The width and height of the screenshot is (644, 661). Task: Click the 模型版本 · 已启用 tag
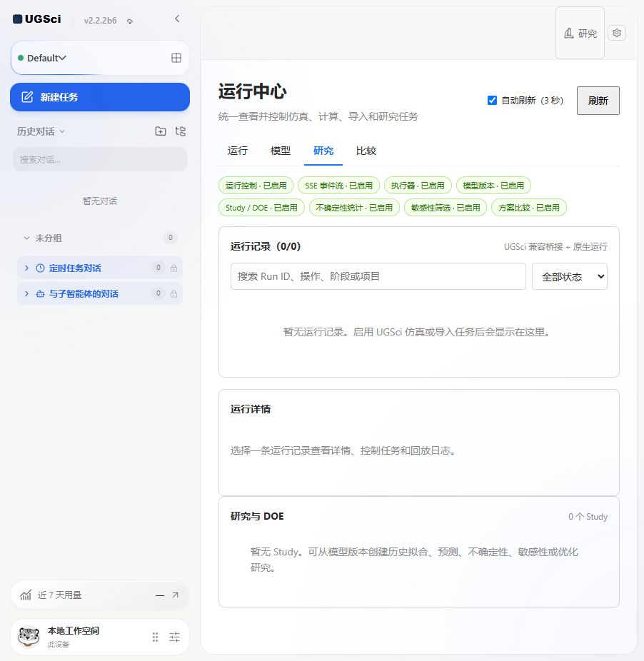tap(493, 186)
